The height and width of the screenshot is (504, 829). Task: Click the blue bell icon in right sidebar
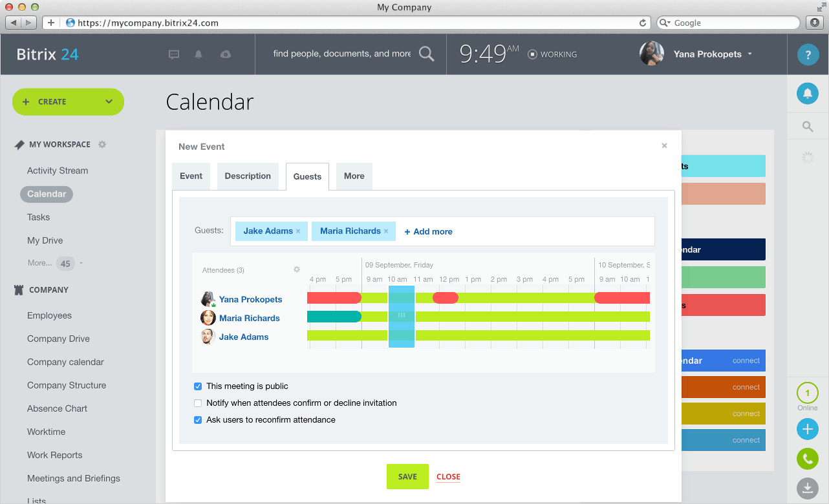pyautogui.click(x=808, y=94)
